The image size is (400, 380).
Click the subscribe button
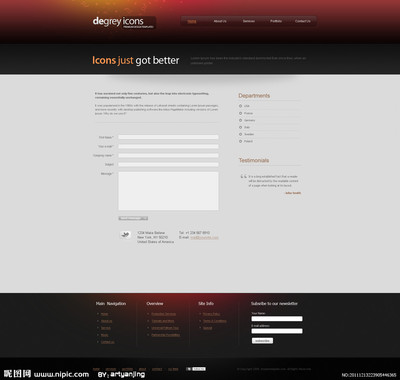click(262, 341)
